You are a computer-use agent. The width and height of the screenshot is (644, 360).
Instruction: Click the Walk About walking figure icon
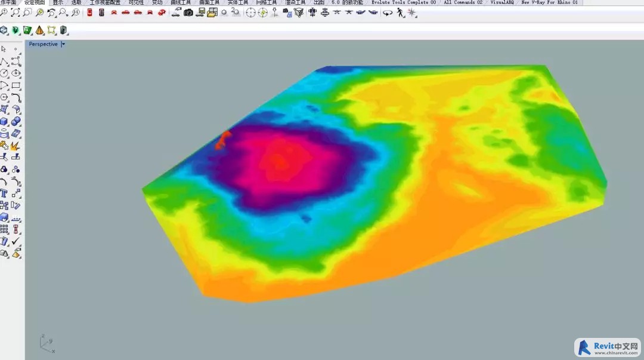(400, 13)
